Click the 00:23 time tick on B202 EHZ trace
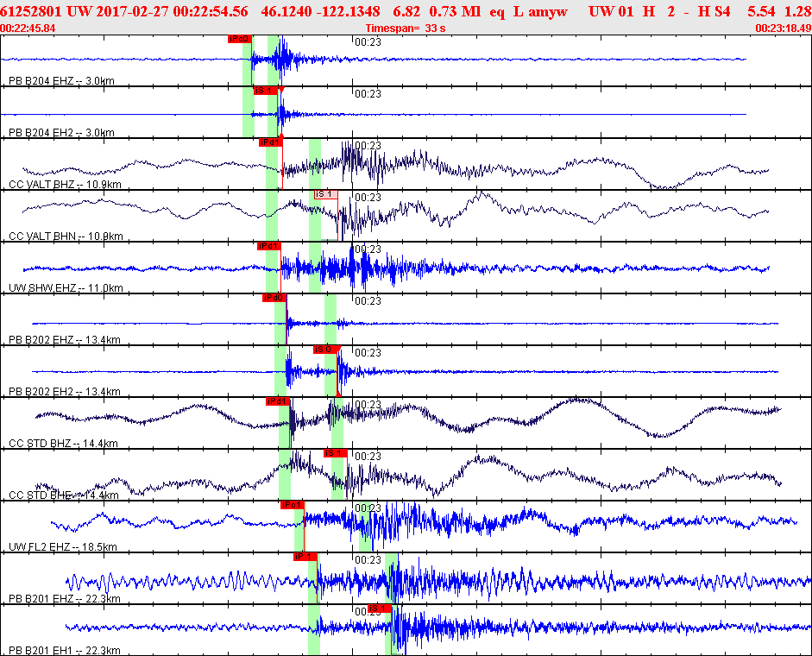 click(368, 301)
